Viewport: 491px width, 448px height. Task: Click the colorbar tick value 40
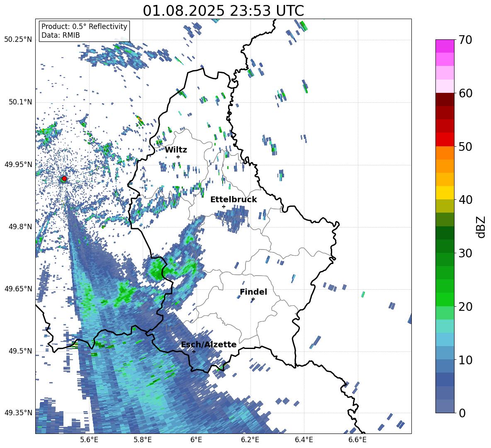tap(465, 200)
